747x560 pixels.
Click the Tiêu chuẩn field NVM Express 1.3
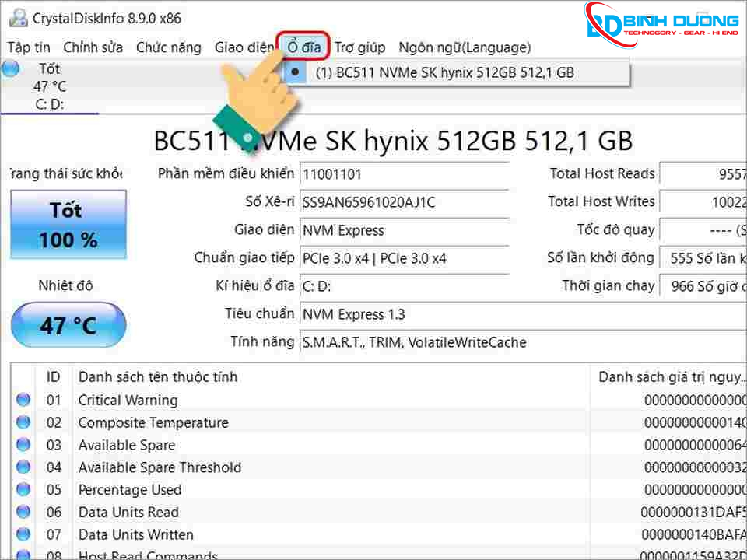pyautogui.click(x=523, y=314)
